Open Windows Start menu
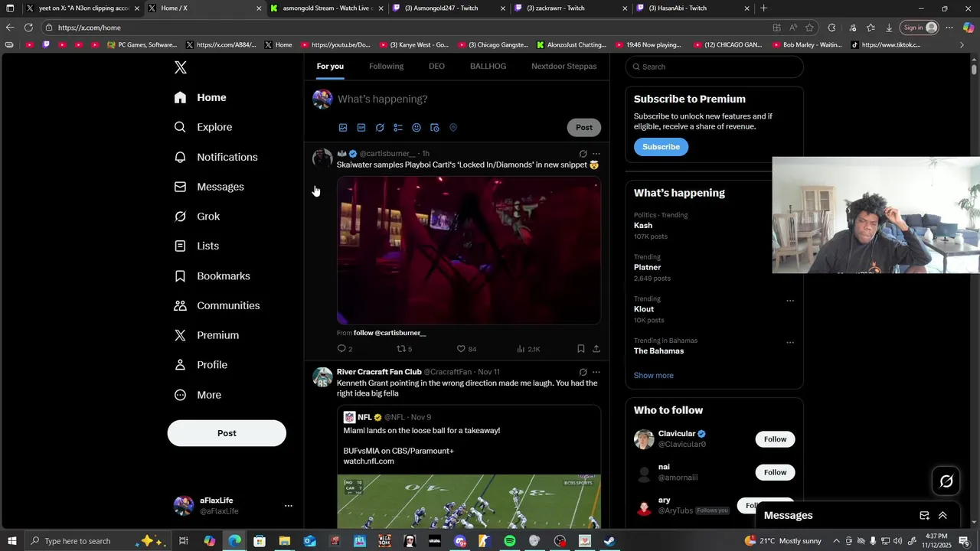This screenshot has width=980, height=551. point(12,541)
